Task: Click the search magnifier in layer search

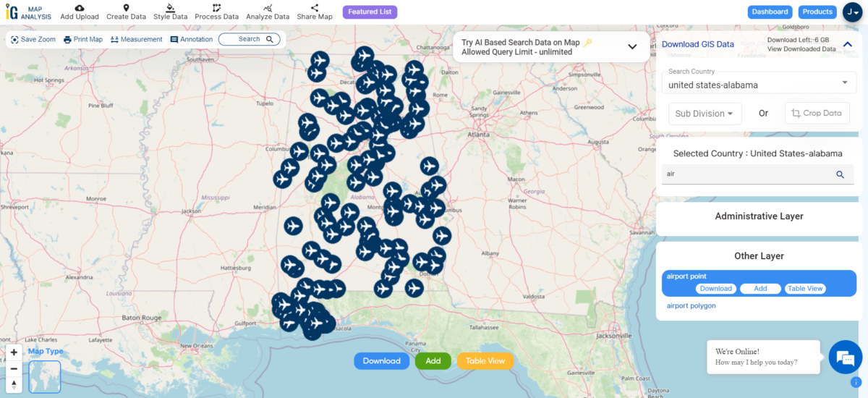Action: click(x=840, y=174)
